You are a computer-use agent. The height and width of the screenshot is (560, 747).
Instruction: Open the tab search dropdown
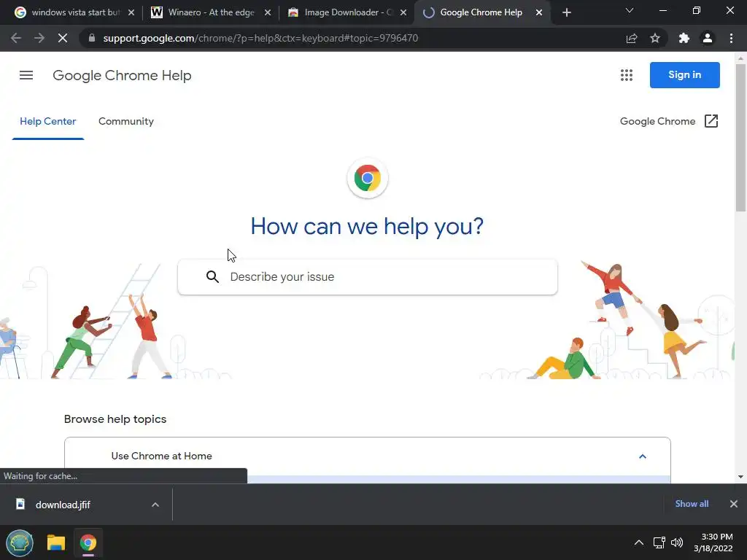coord(630,10)
